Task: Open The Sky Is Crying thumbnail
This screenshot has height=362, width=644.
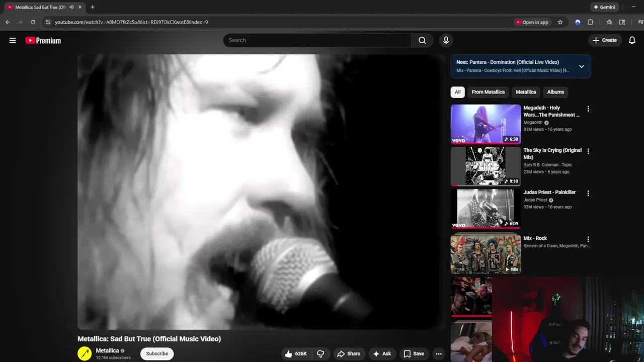Action: click(x=486, y=166)
